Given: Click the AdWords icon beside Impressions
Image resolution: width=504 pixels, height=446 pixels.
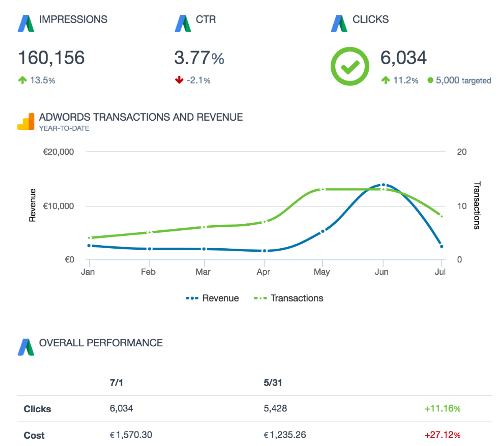Looking at the screenshot, I should (26, 24).
